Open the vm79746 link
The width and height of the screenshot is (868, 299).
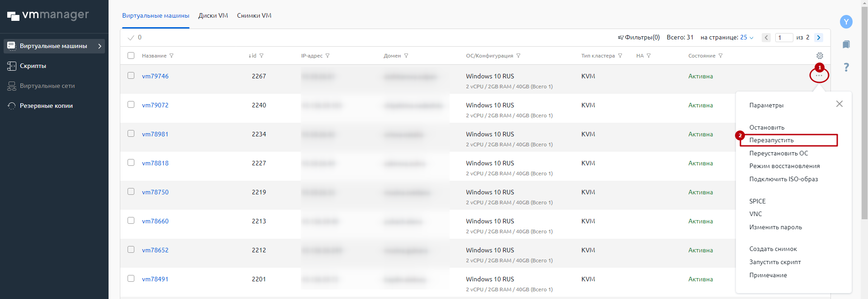tap(155, 76)
